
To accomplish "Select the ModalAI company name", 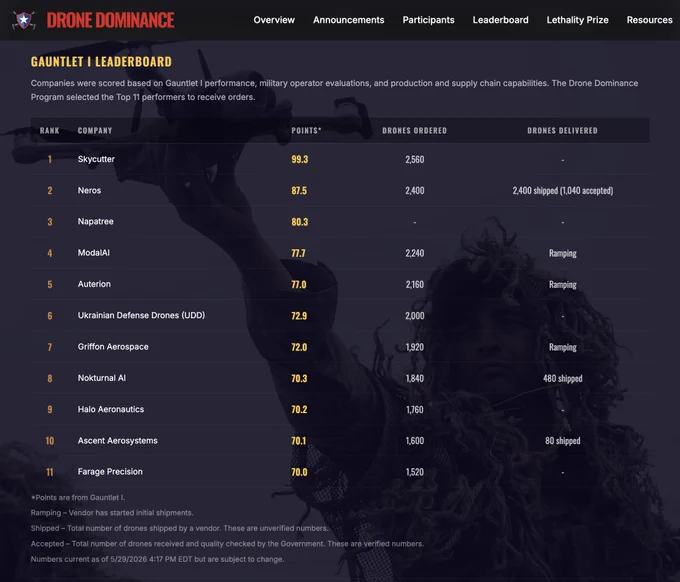I will click(x=94, y=253).
